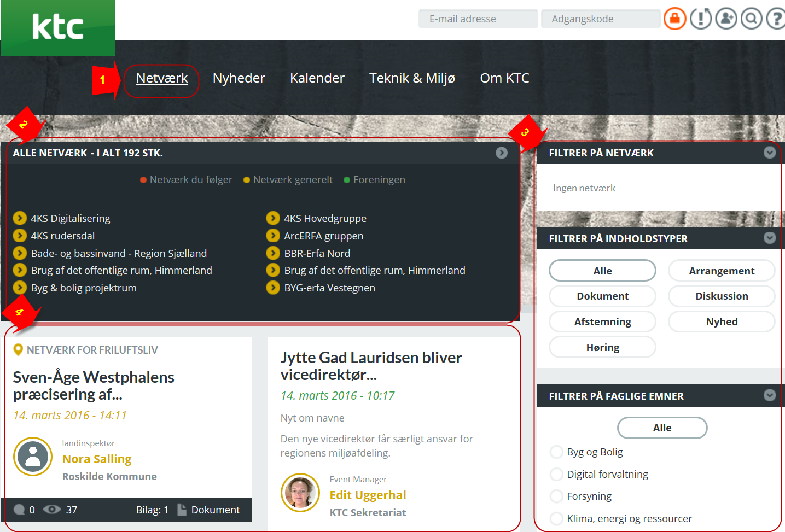Toggle Afstemning content type filter
Image resolution: width=785 pixels, height=532 pixels.
coord(602,321)
